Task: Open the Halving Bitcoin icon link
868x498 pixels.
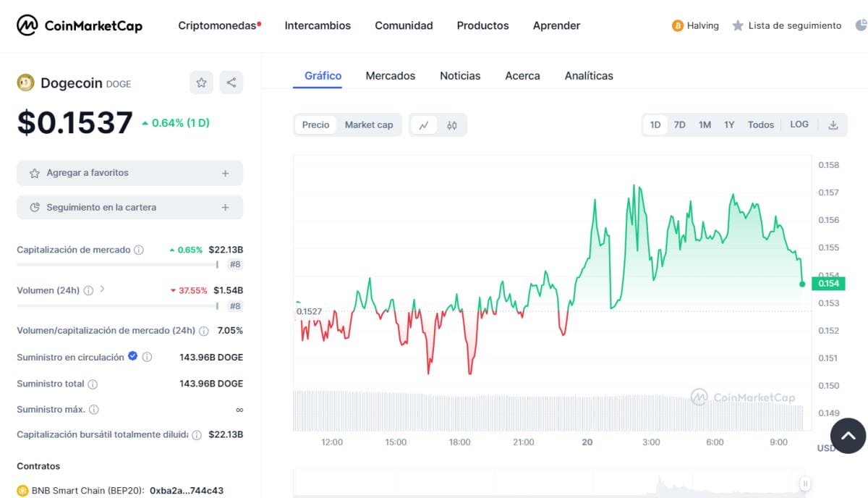Action: [678, 25]
